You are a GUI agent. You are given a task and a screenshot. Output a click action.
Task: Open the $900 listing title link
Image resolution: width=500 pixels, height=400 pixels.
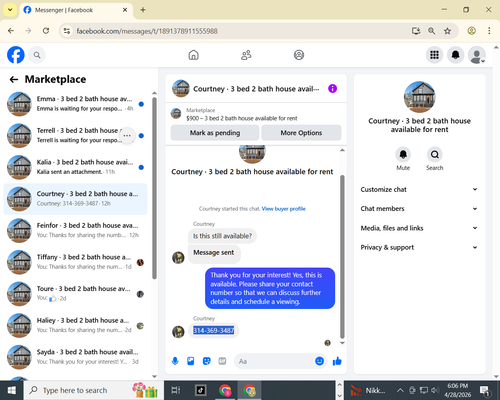(242, 118)
